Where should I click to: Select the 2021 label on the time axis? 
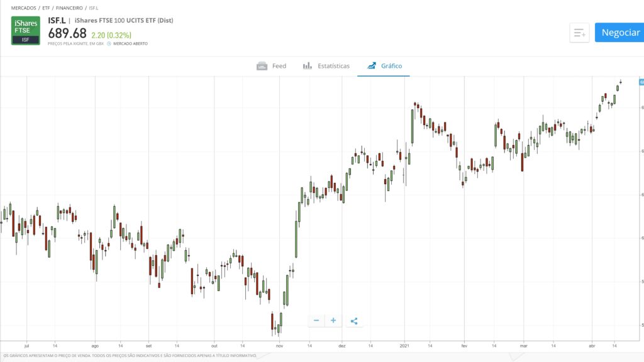[406, 345]
